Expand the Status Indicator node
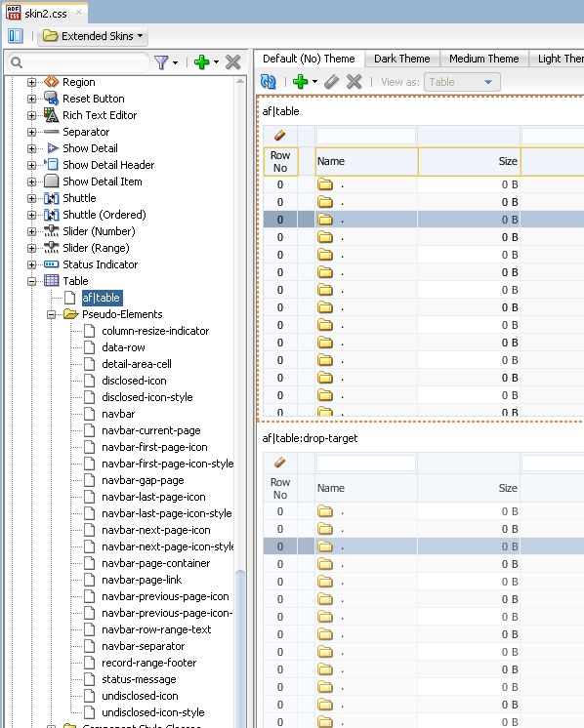 [x=31, y=264]
